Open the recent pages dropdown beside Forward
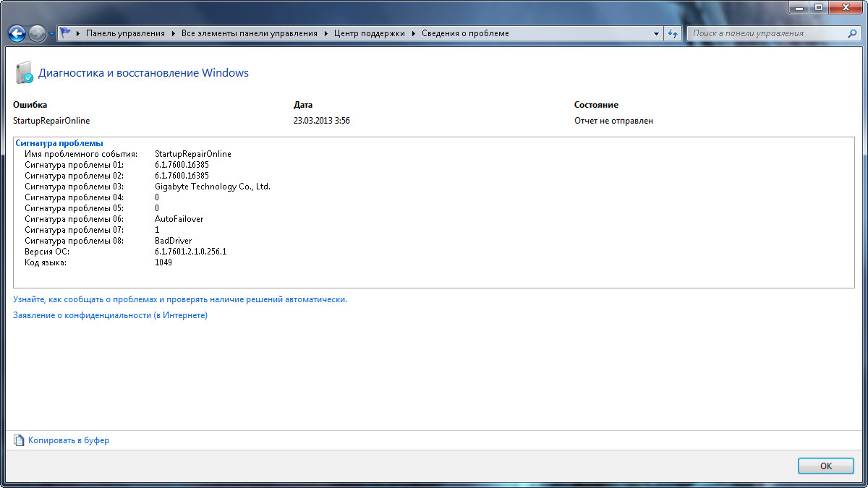The image size is (868, 488). 51,34
